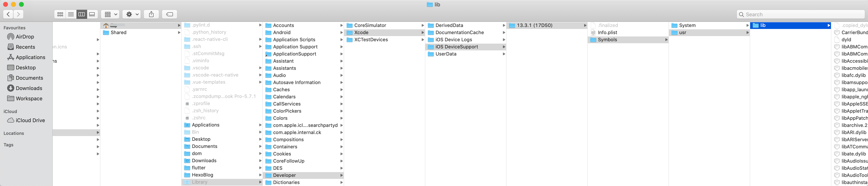
Task: Switch to gallery view
Action: tap(92, 14)
